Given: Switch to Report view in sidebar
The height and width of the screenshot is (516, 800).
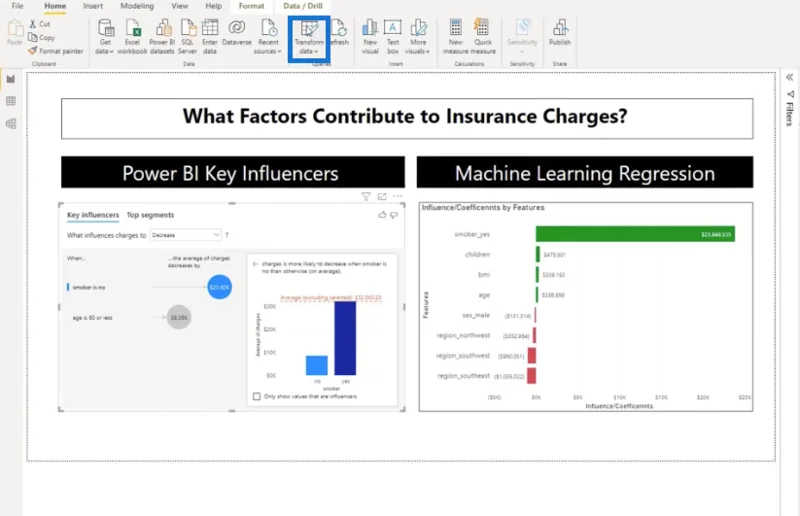Looking at the screenshot, I should [11, 79].
